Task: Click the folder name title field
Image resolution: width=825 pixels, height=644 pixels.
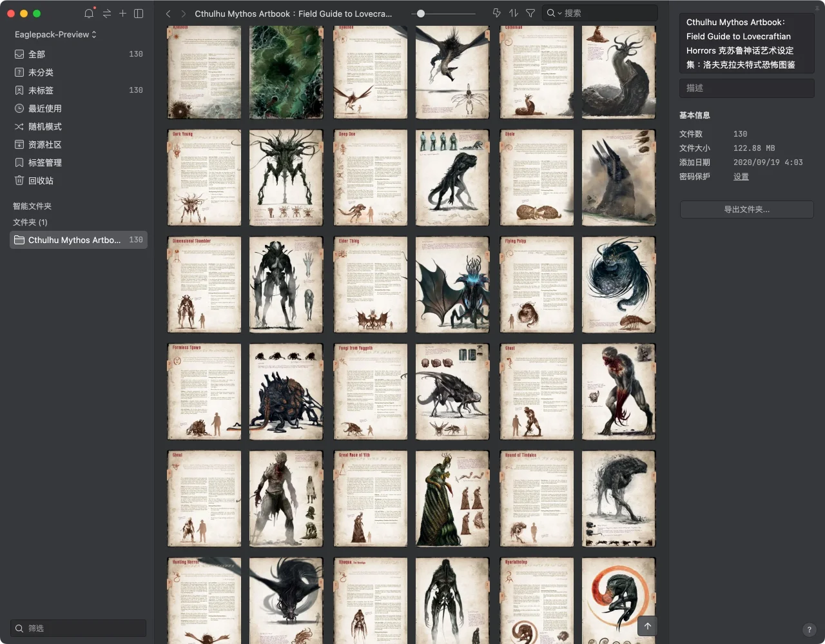Action: [746, 43]
